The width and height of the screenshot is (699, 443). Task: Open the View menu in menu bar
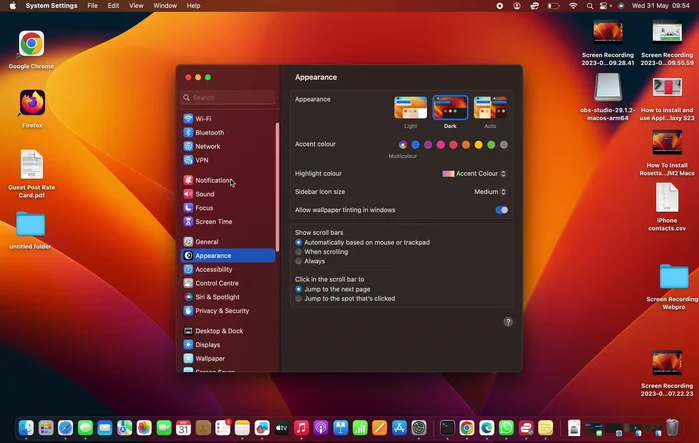136,6
